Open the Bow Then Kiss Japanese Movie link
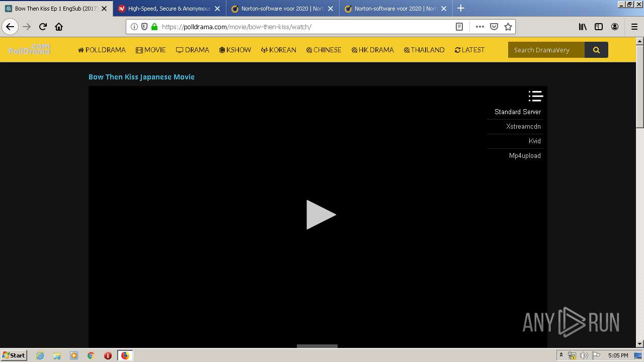Screen dimensions: 644x362 (141, 77)
